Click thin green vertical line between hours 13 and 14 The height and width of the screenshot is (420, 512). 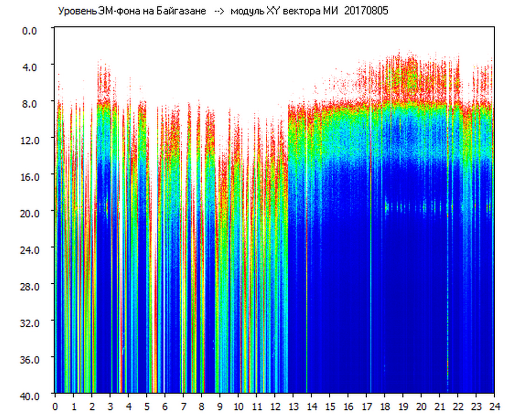[x=307, y=280]
